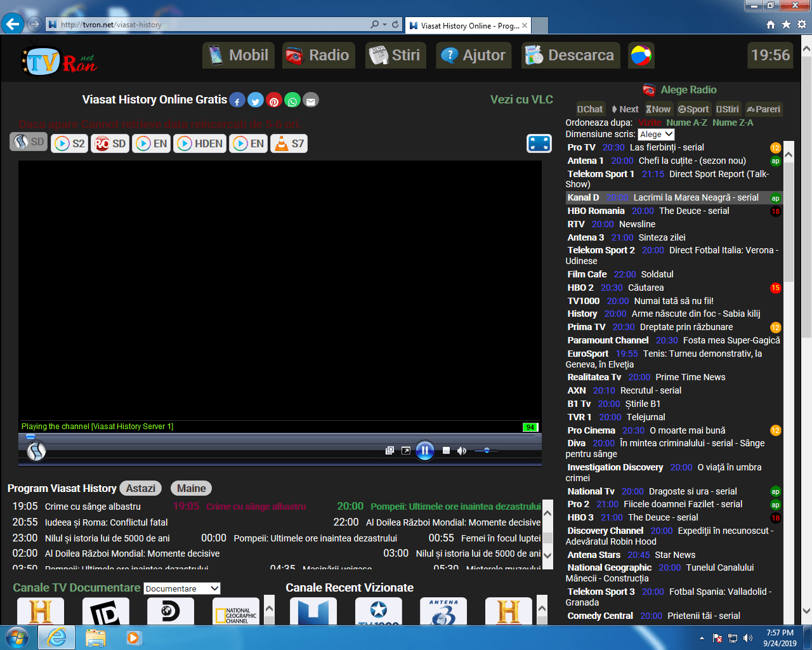
Task: Show today's schedule with Astazi
Action: pos(140,488)
